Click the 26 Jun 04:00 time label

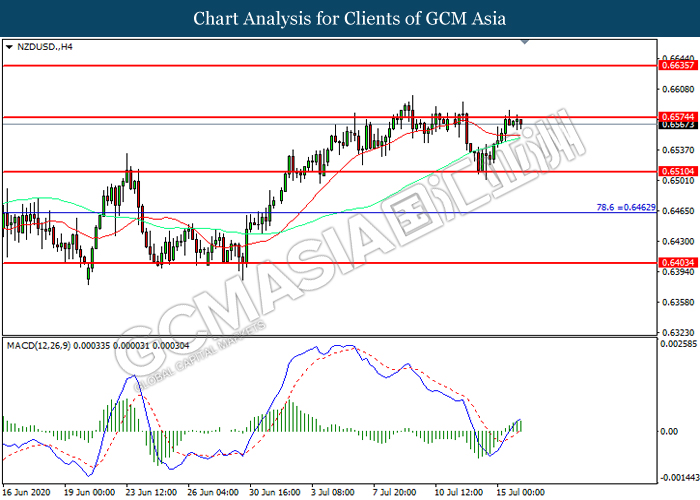(x=213, y=492)
